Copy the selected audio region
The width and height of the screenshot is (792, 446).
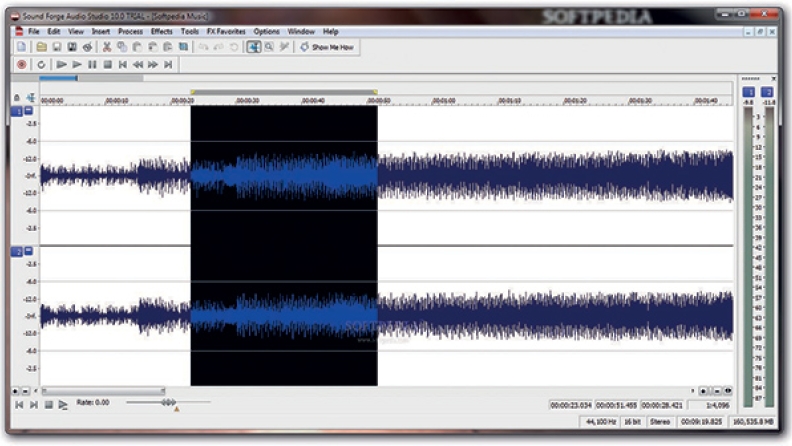click(x=122, y=47)
